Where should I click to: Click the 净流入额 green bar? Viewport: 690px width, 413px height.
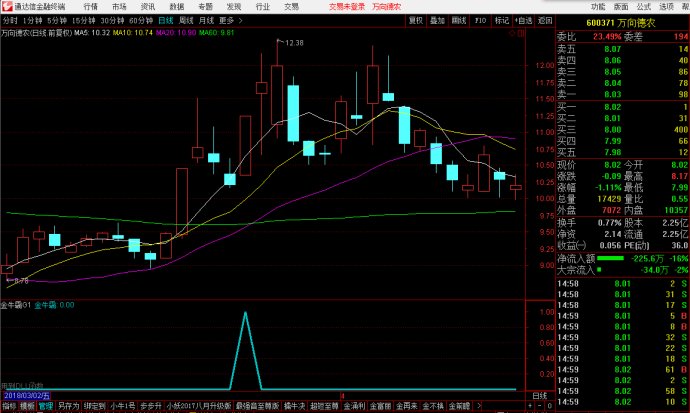[x=610, y=258]
